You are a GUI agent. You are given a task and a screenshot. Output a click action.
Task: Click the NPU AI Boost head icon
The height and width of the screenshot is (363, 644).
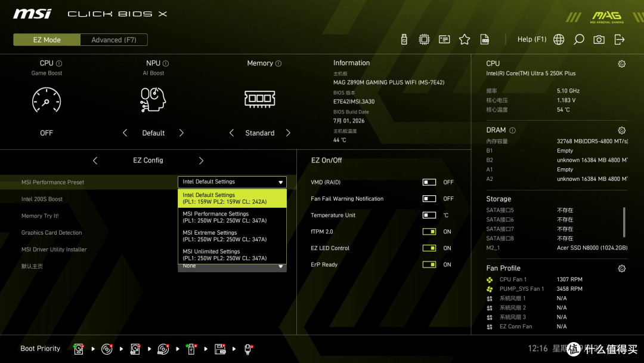click(153, 100)
